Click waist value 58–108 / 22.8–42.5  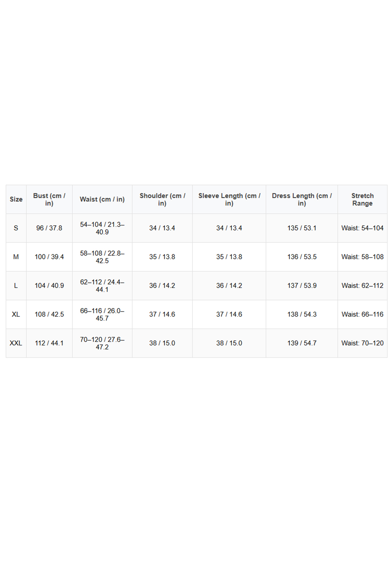(102, 257)
